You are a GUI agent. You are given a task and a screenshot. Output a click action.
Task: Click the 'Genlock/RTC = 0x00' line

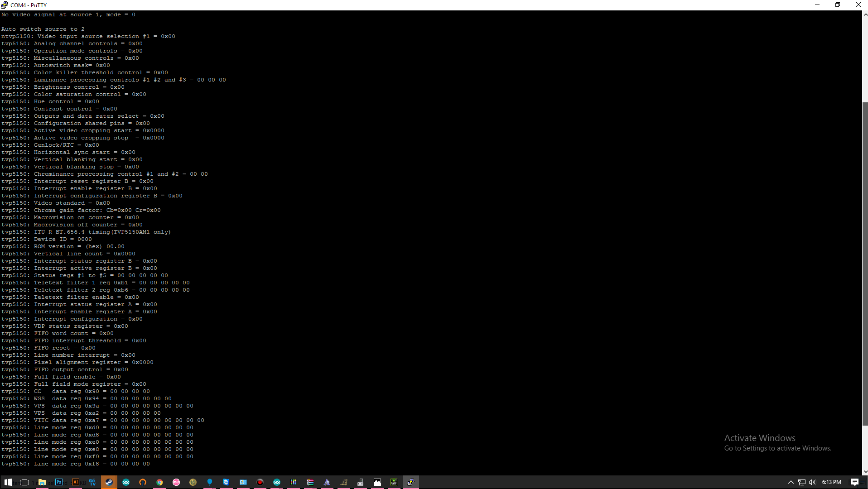pos(50,145)
